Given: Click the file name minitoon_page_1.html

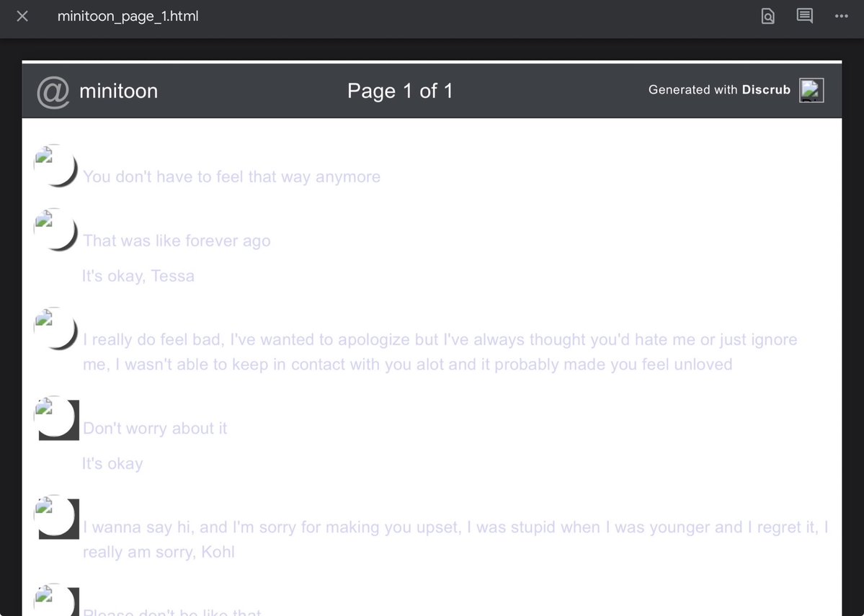Looking at the screenshot, I should point(128,17).
